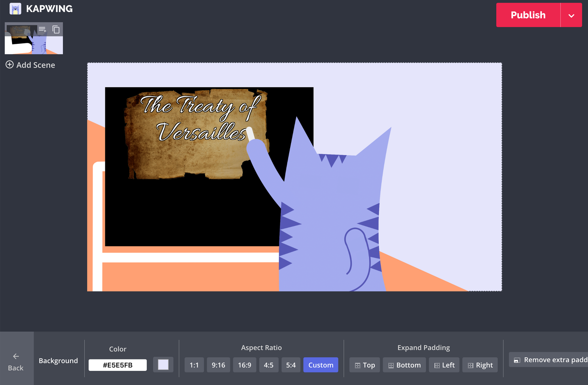Duplicate the scene with the copy icon
This screenshot has width=588, height=385.
[56, 29]
